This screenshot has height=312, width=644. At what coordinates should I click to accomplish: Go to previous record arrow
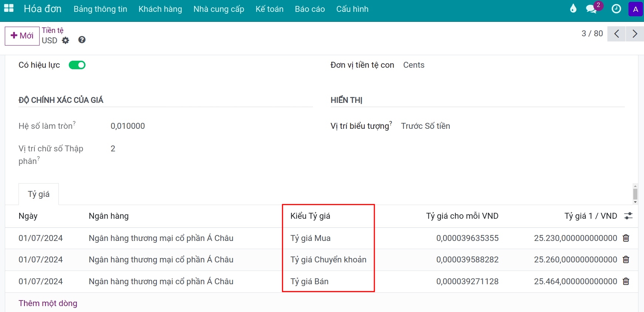click(617, 34)
